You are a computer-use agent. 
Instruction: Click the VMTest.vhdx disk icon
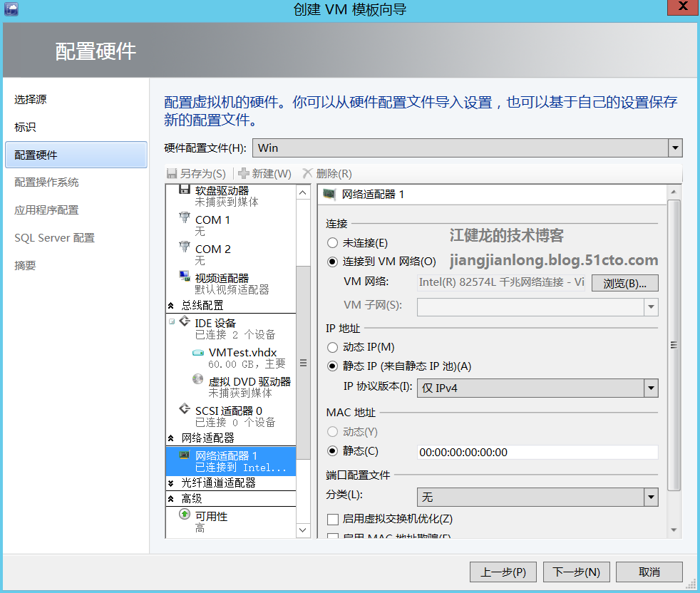[x=197, y=353]
